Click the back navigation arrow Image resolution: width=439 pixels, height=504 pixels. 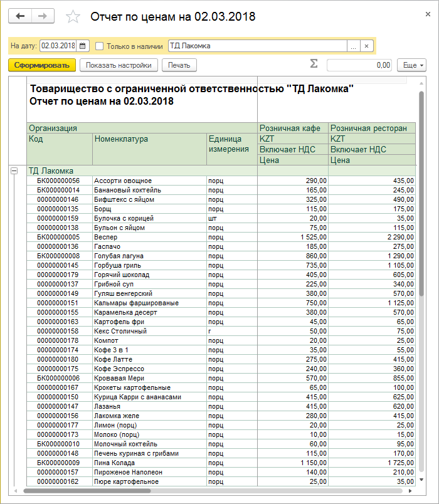(x=20, y=16)
